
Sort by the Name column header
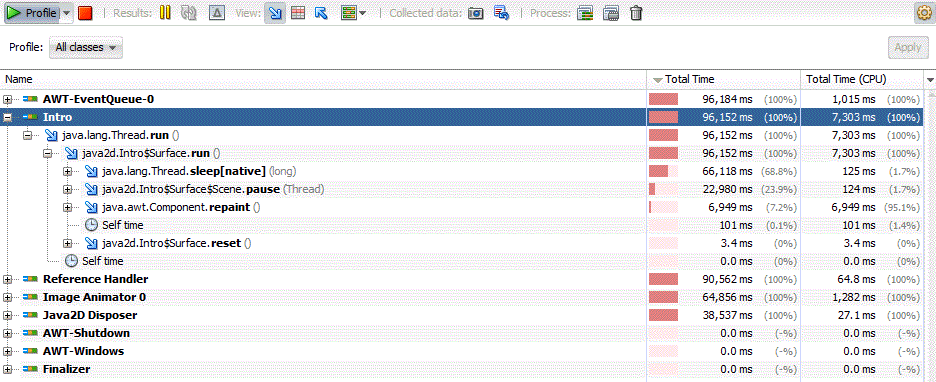324,79
